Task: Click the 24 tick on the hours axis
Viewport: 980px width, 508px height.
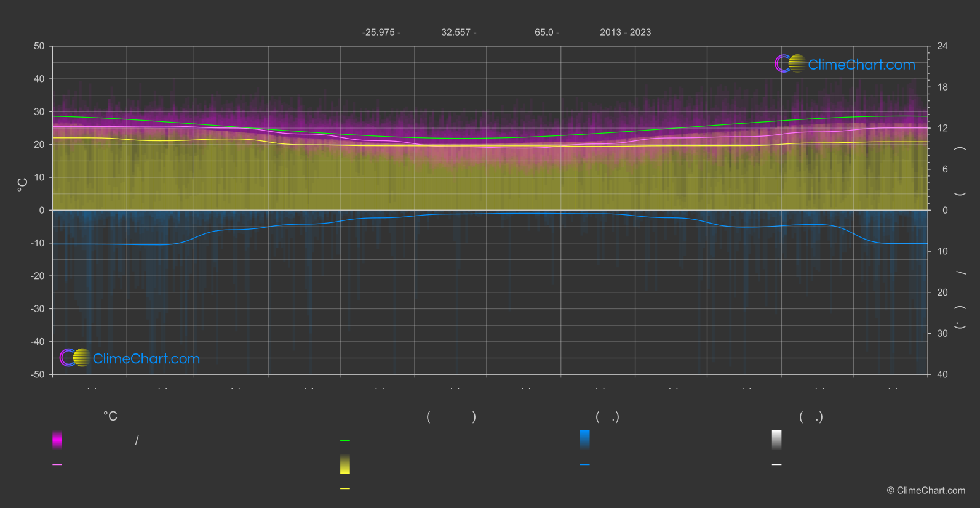Action: click(x=942, y=46)
